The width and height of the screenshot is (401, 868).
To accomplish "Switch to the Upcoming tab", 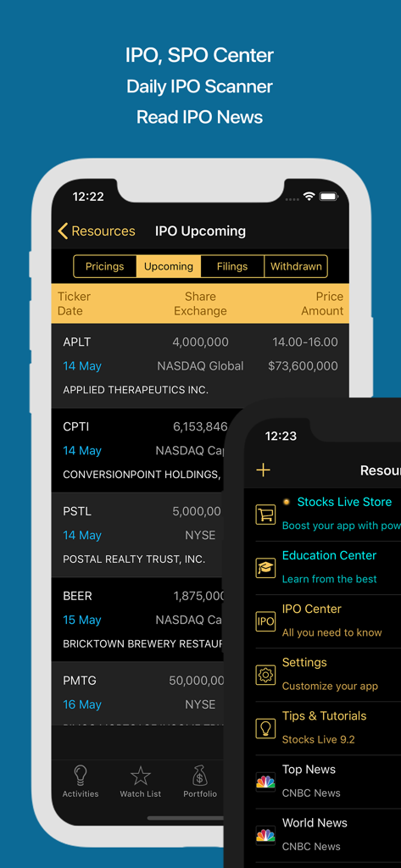I will [169, 266].
